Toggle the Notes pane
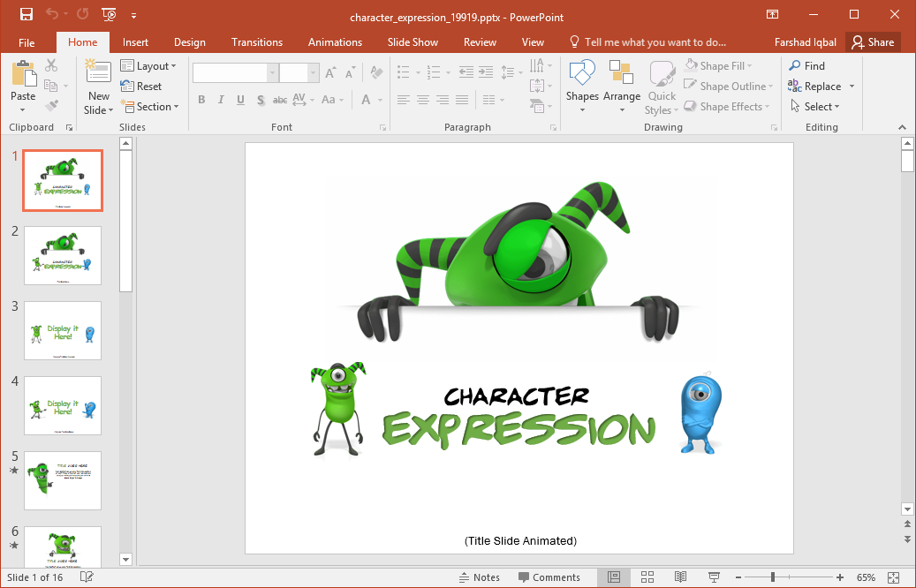The height and width of the screenshot is (588, 916). (479, 577)
